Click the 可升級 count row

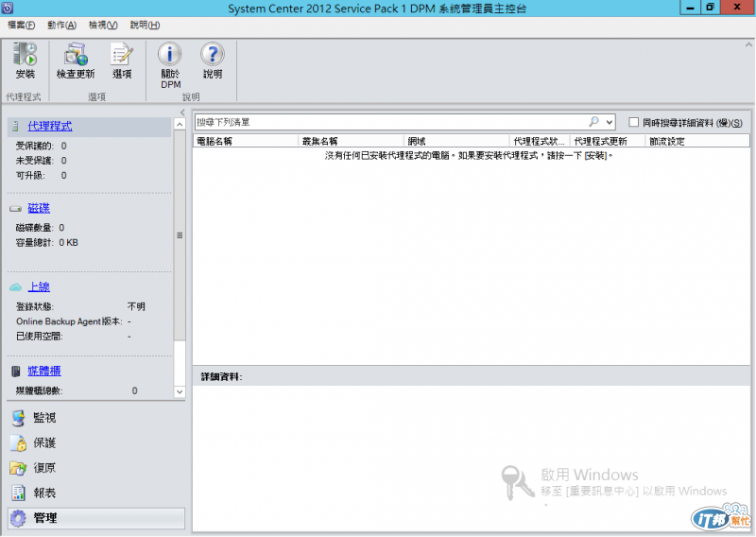click(x=41, y=176)
